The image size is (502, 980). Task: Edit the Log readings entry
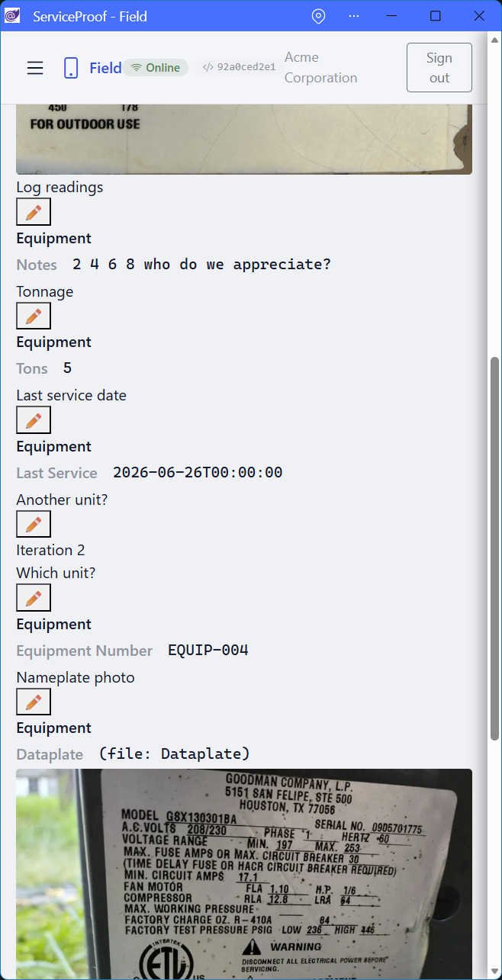(34, 212)
